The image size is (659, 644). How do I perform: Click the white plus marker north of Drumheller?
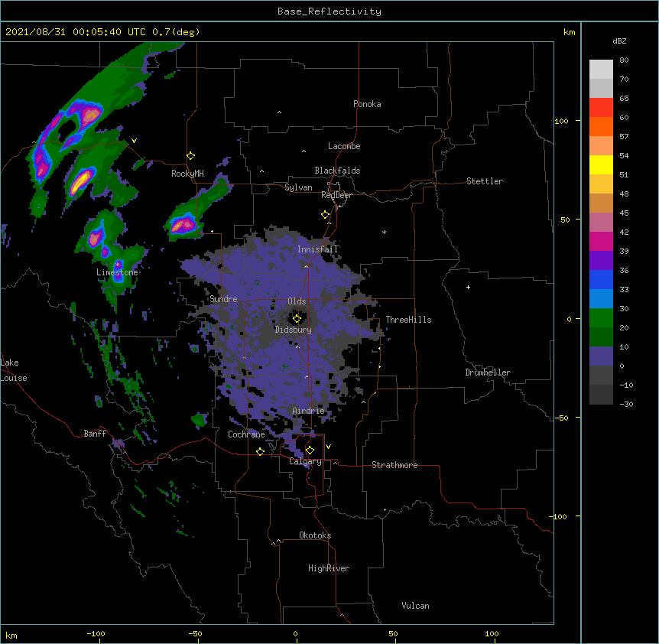click(x=468, y=287)
